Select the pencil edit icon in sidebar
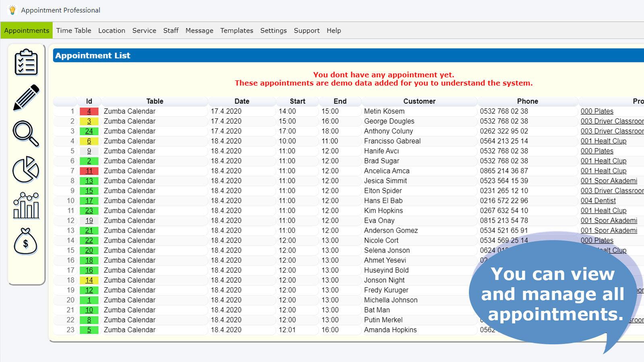 tap(25, 98)
